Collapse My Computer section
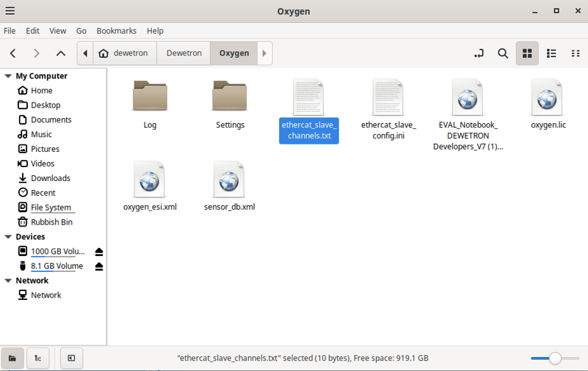This screenshot has width=588, height=371. (x=8, y=76)
